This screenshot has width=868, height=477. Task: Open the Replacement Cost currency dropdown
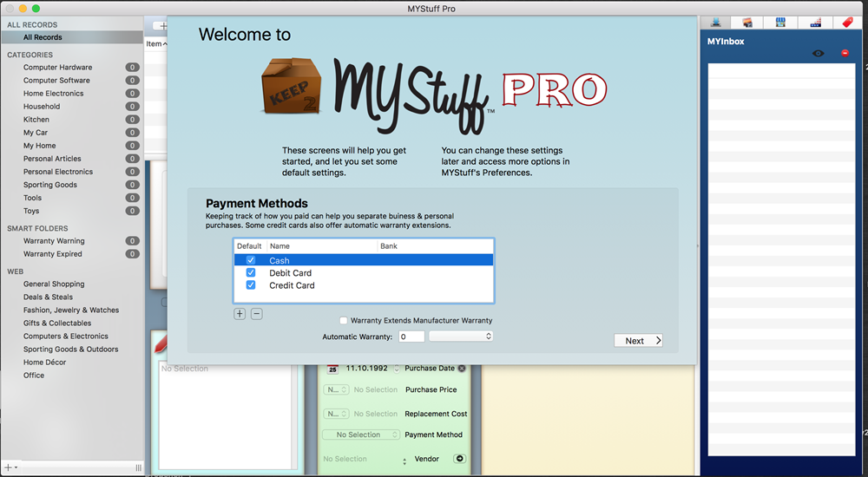336,414
